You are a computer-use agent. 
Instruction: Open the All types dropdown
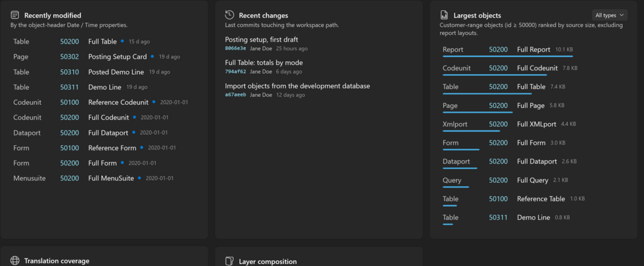[x=610, y=15]
